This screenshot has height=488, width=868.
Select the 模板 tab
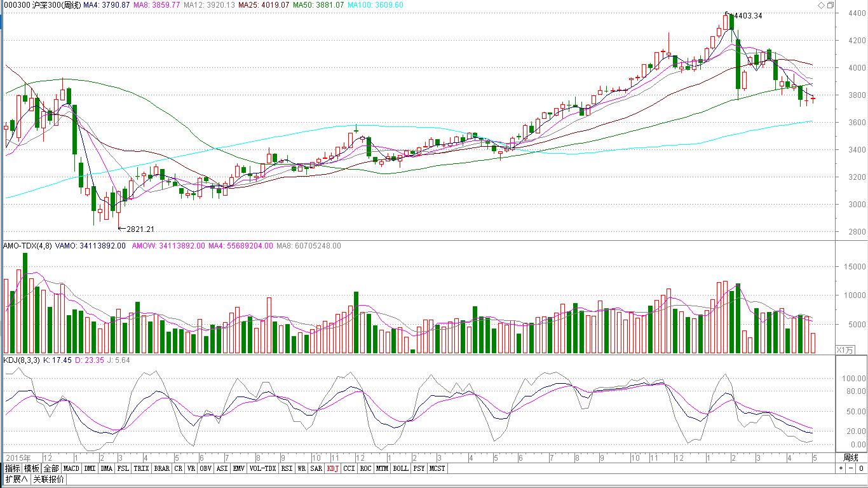(x=32, y=468)
